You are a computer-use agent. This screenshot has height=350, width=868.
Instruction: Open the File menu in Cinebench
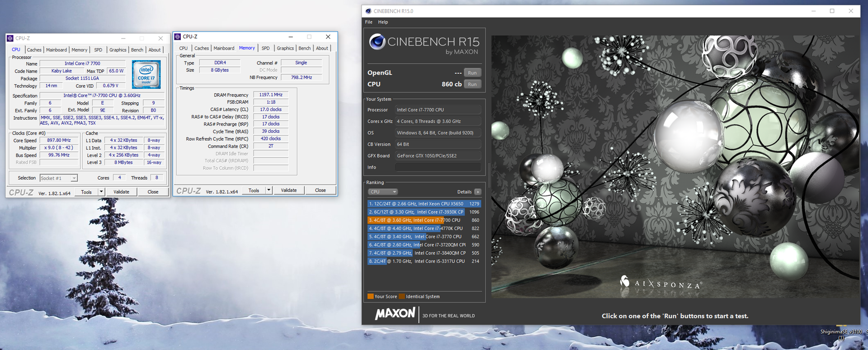(369, 22)
